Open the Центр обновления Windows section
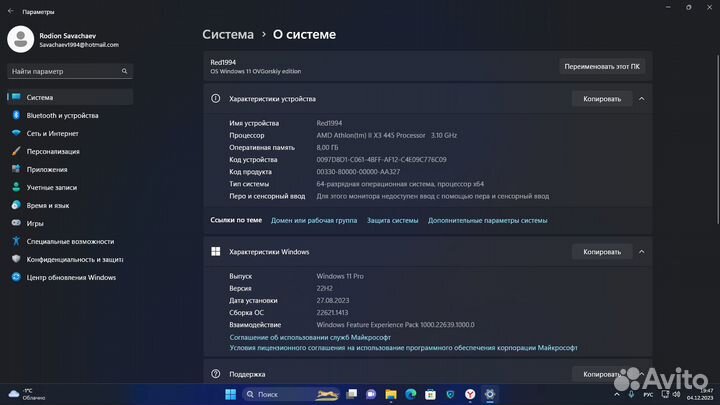This screenshot has height=405, width=720. click(x=70, y=277)
